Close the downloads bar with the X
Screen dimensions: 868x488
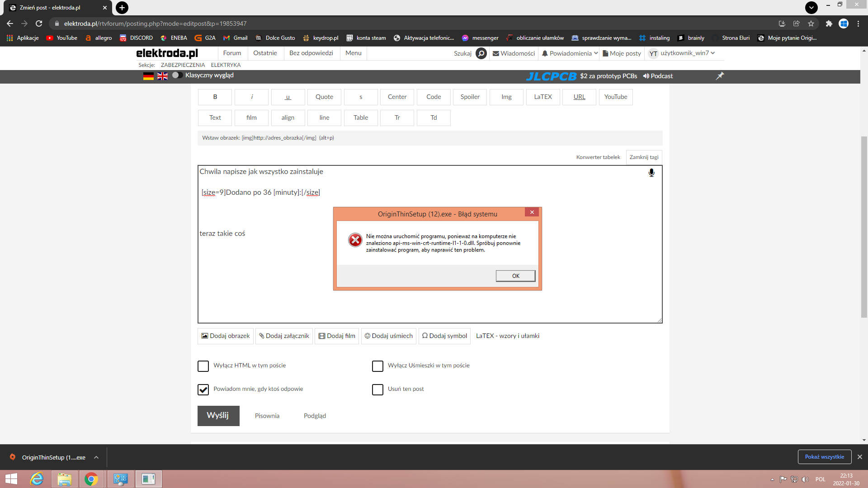(860, 457)
